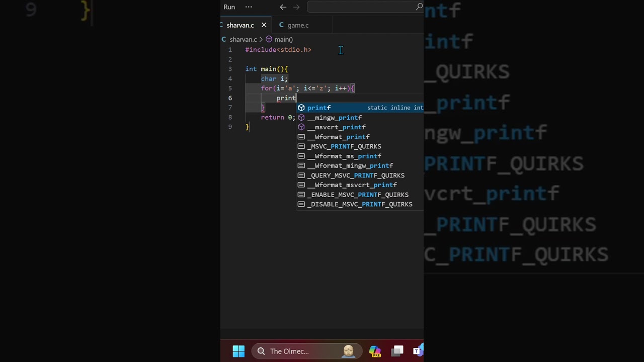This screenshot has height=362, width=644.
Task: Click macro icon beside __Wformat_msvcrt_printf
Action: (x=301, y=185)
